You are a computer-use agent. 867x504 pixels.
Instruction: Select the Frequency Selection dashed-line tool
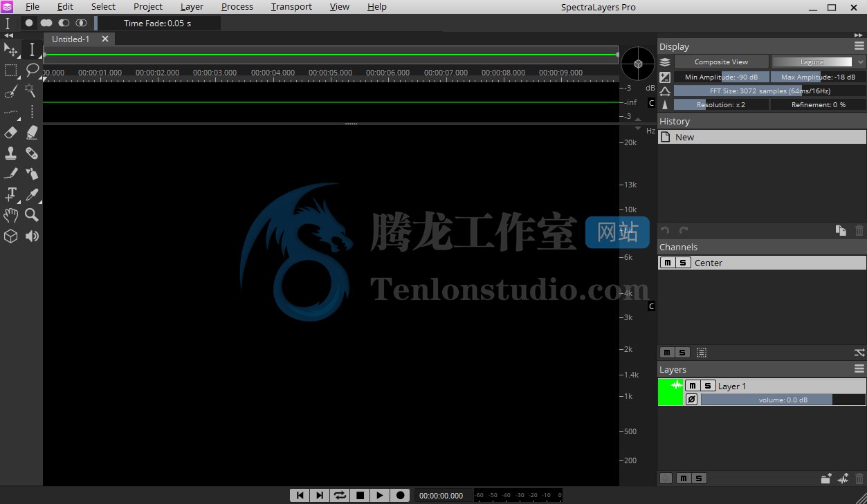click(x=11, y=112)
